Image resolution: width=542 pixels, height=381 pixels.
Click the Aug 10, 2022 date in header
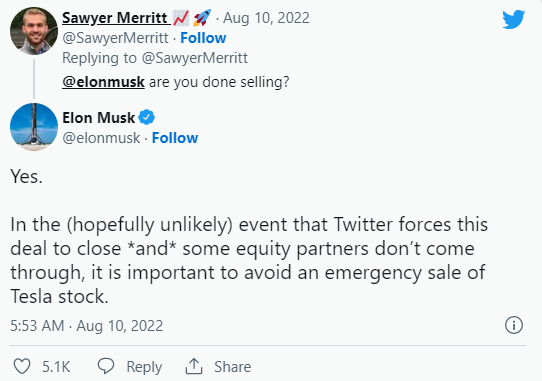(x=266, y=18)
